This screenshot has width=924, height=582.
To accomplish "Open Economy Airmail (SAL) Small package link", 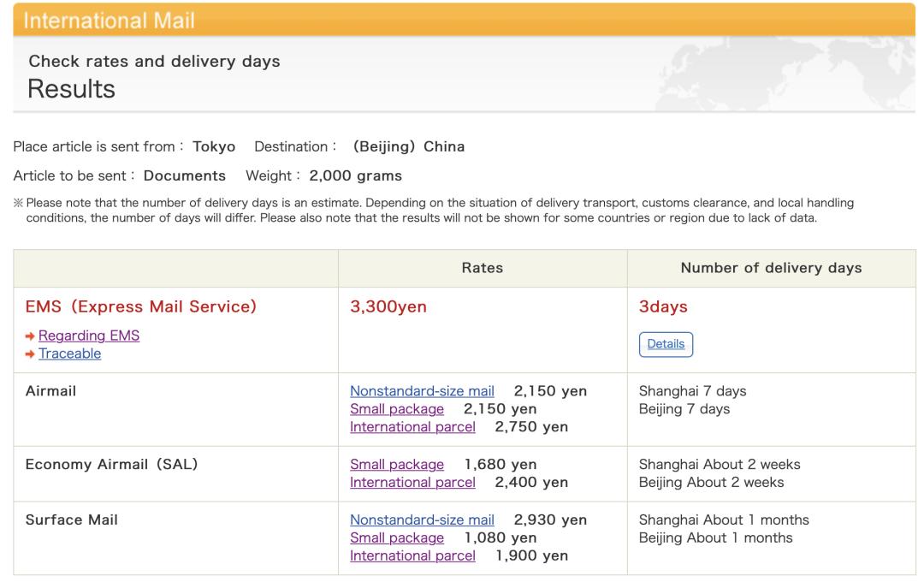I will [397, 465].
